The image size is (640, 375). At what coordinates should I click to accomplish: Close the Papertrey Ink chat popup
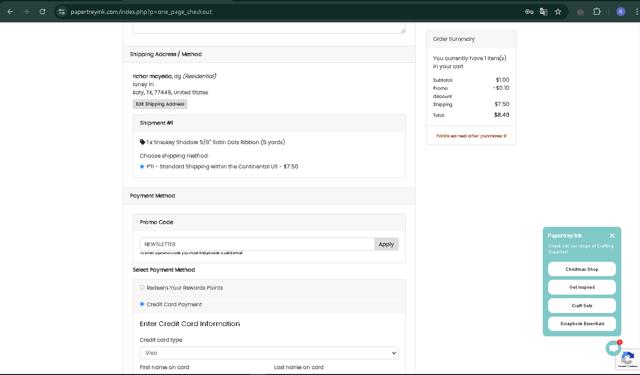tap(612, 235)
